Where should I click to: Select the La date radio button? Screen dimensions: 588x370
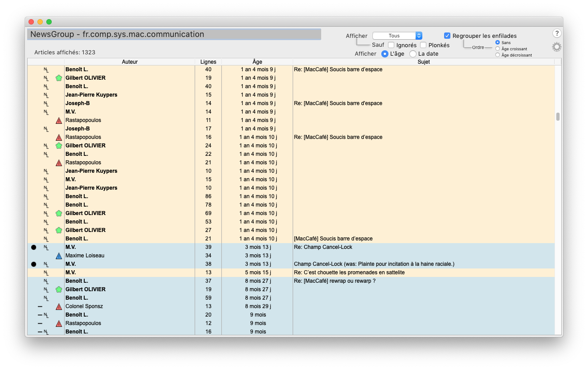point(413,54)
